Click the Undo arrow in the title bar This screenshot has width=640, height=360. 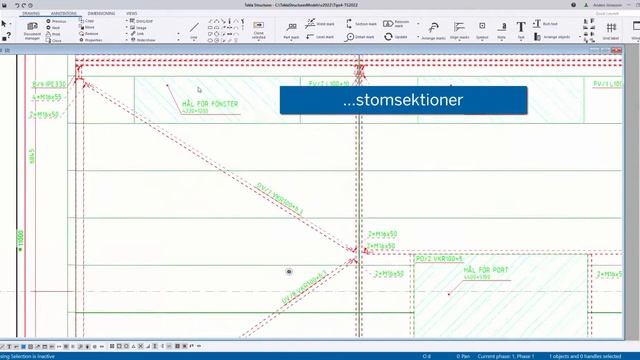pos(17,5)
